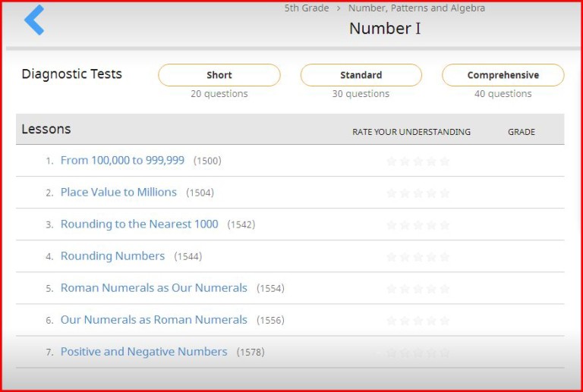
Task: Start the Comprehensive diagnostic test
Action: (503, 75)
